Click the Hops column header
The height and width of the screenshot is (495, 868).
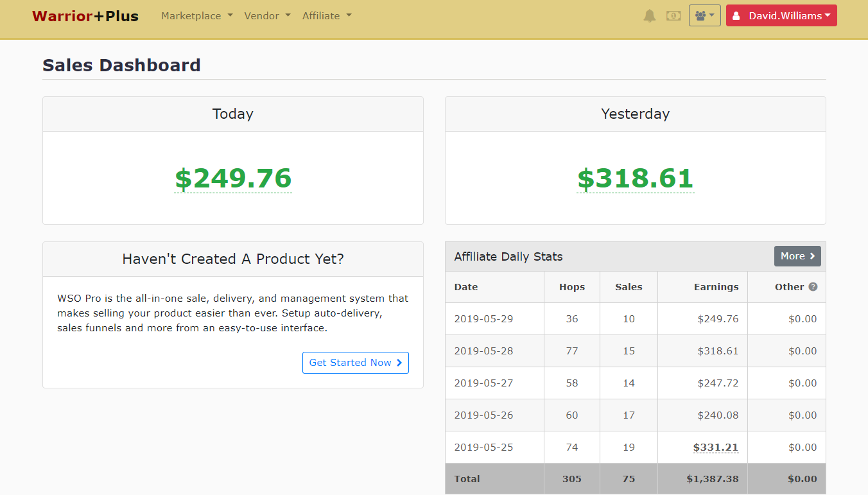571,287
